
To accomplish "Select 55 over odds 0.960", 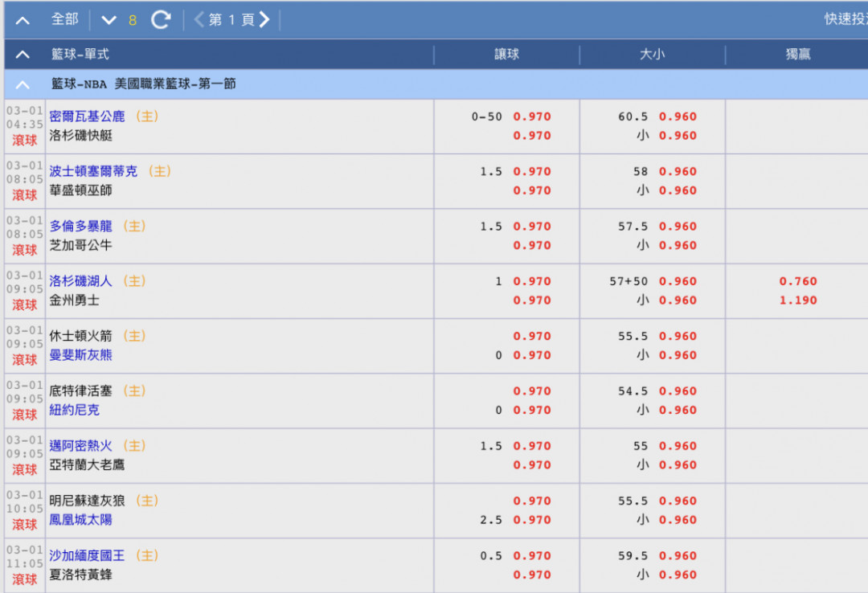I will [678, 446].
